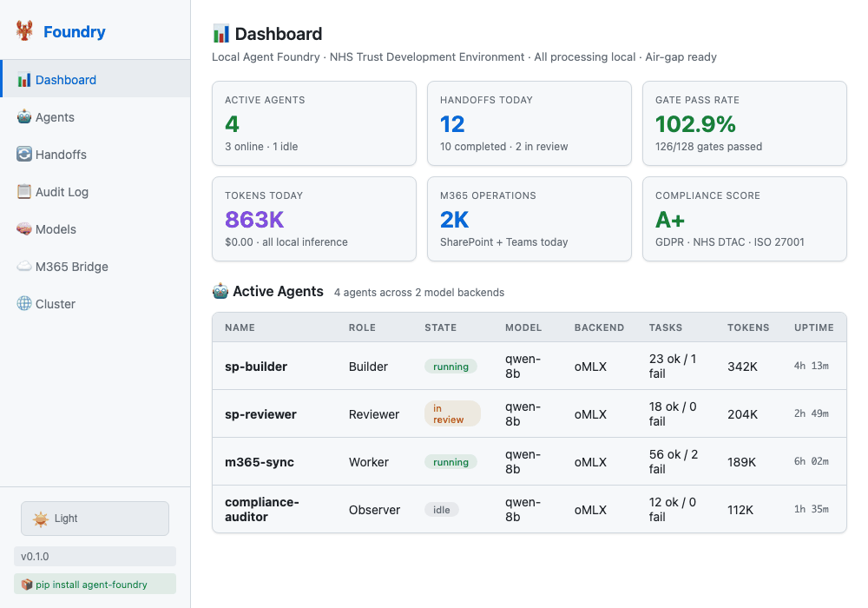Click the 112K tokens value
The image size is (868, 608).
[x=740, y=510]
